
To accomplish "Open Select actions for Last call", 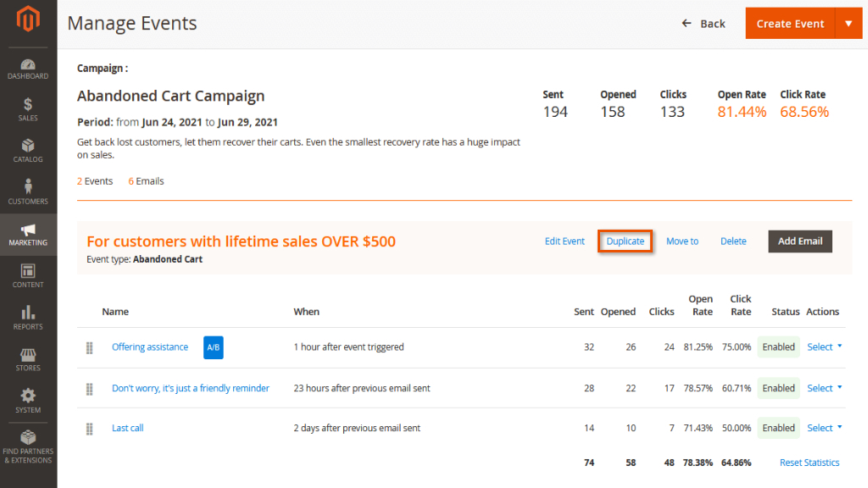I will 824,428.
